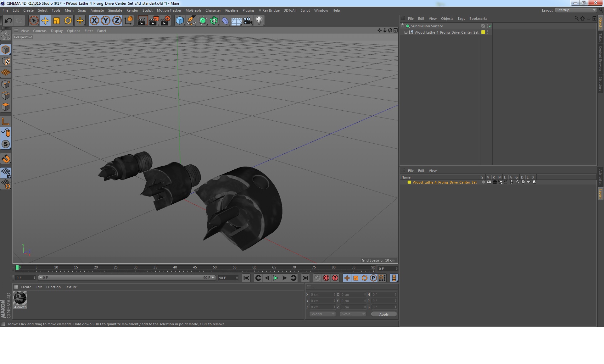This screenshot has height=364, width=604.
Task: Open the material Texture menu
Action: click(71, 287)
